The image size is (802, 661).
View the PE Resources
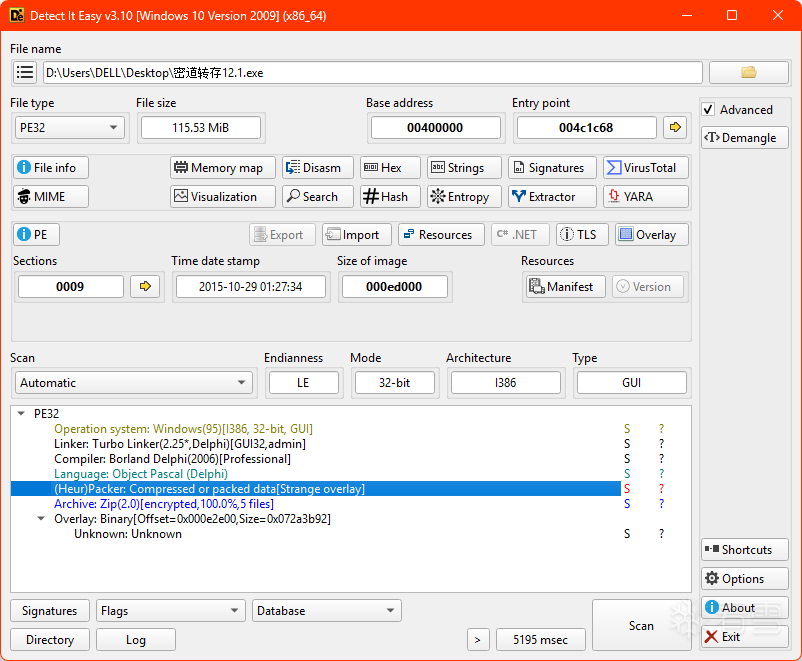tap(441, 235)
